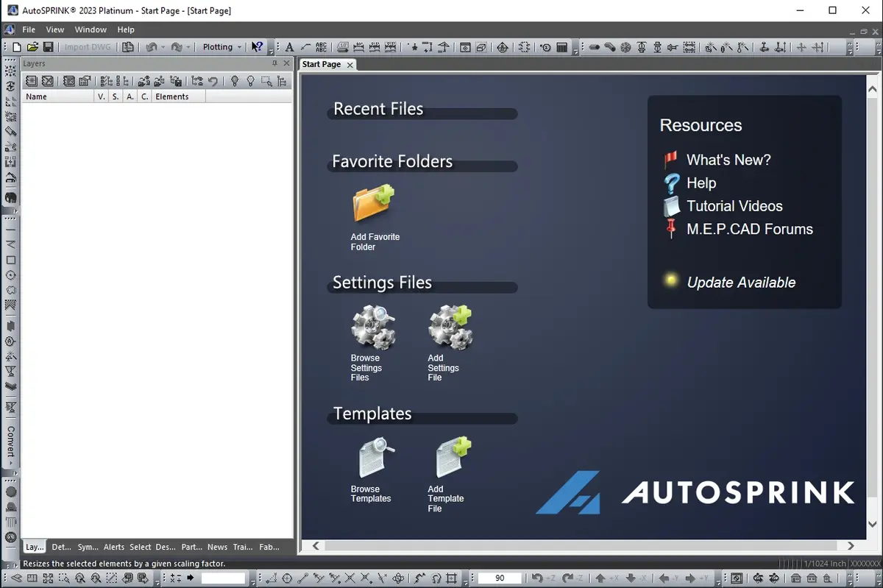This screenshot has height=588, width=883.
Task: Open Browse Settings Files gear icon
Action: click(x=374, y=327)
